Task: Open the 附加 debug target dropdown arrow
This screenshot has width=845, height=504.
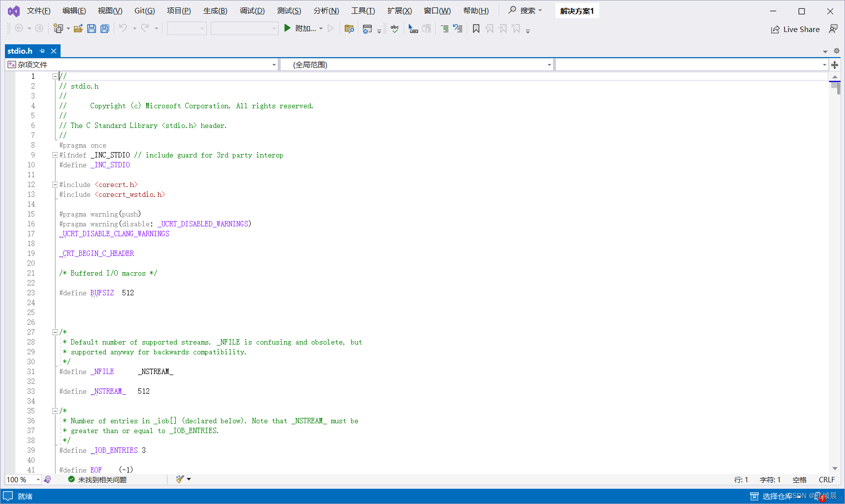Action: click(x=321, y=29)
